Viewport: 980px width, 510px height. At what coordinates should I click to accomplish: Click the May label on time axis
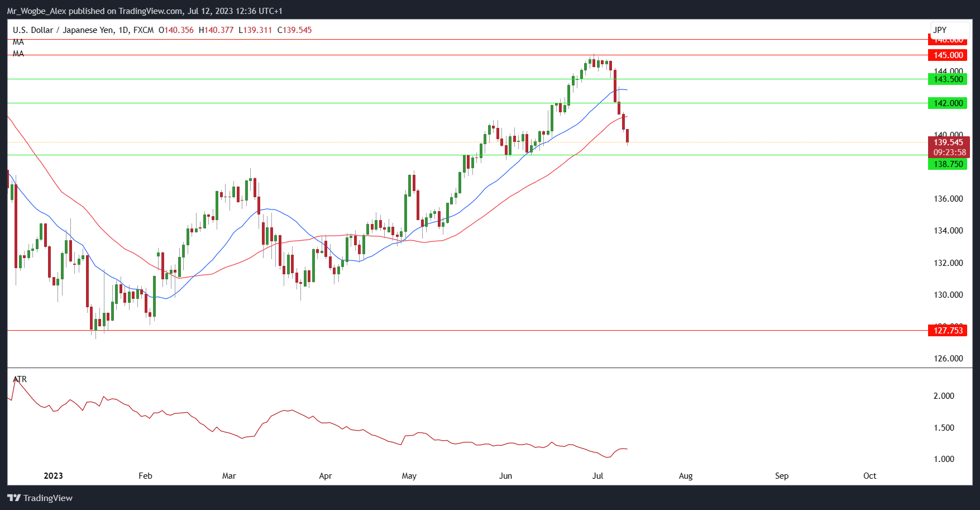[409, 476]
